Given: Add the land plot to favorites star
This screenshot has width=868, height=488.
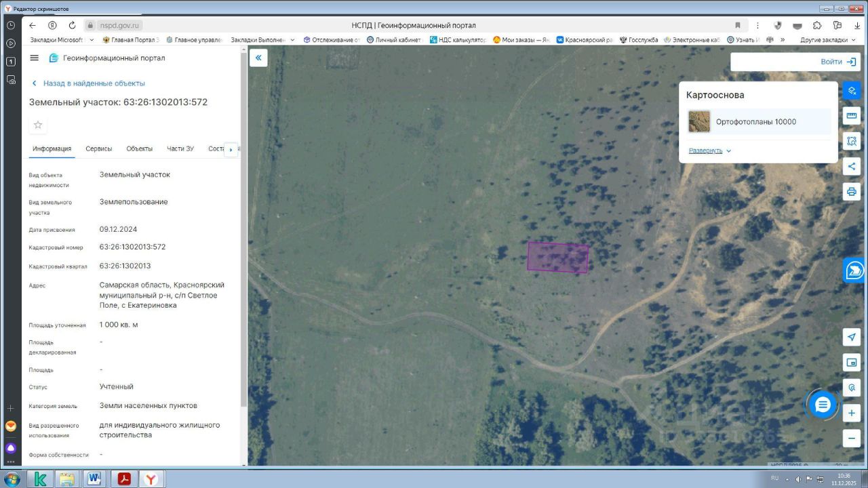Looking at the screenshot, I should [x=38, y=125].
